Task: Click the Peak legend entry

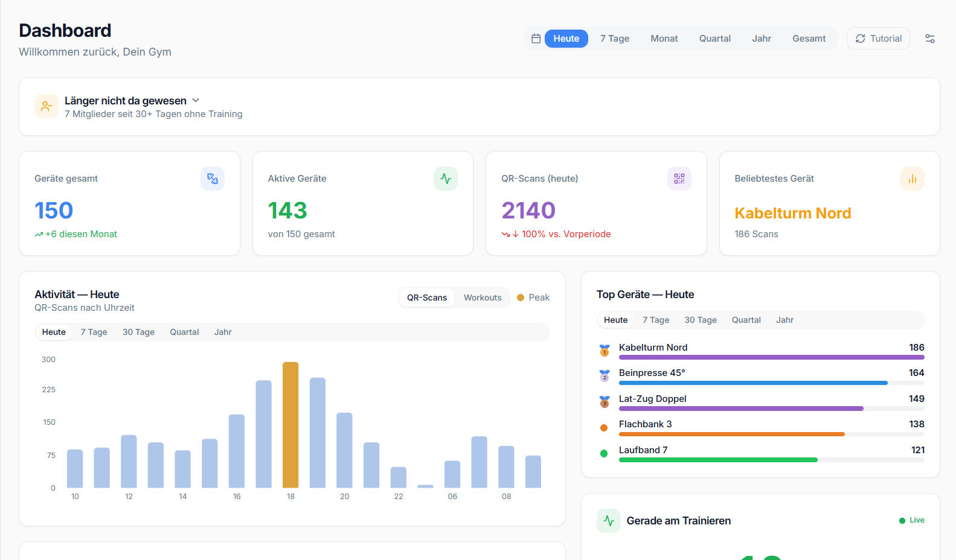Action: (x=533, y=297)
